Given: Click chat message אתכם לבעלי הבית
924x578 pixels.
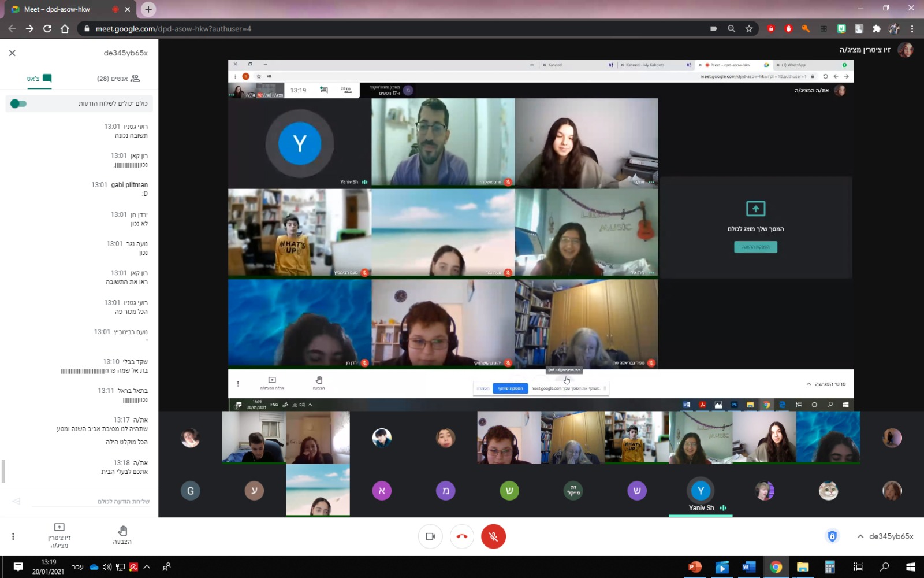Looking at the screenshot, I should tap(125, 472).
